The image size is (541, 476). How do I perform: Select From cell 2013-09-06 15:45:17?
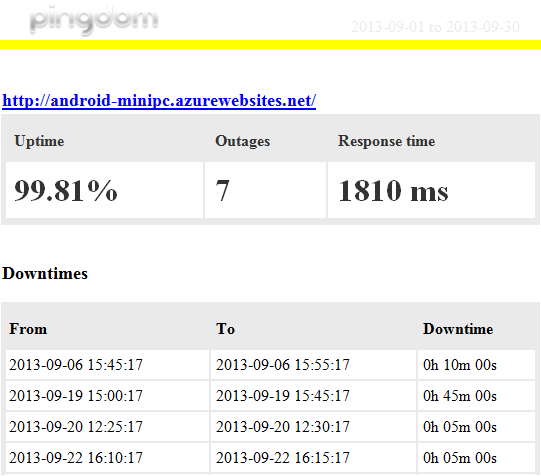(x=107, y=365)
